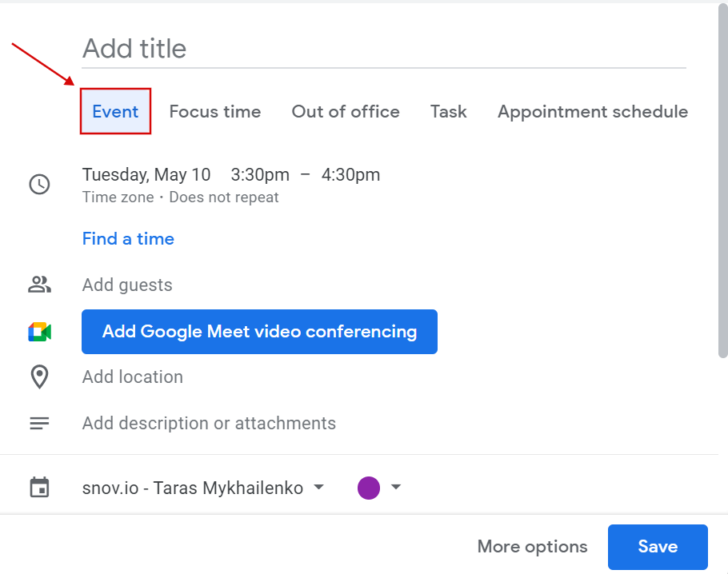
Task: Click the description lines icon
Action: (x=39, y=423)
